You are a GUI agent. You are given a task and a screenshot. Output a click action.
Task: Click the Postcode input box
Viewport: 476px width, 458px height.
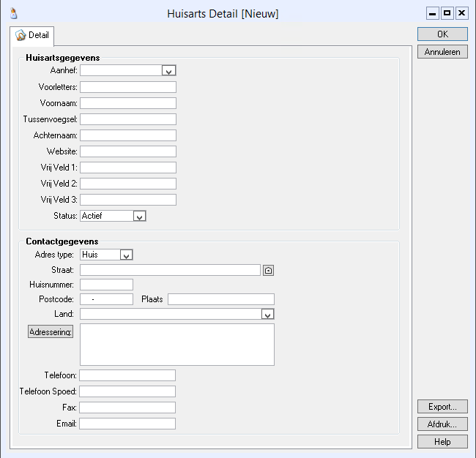coord(106,299)
